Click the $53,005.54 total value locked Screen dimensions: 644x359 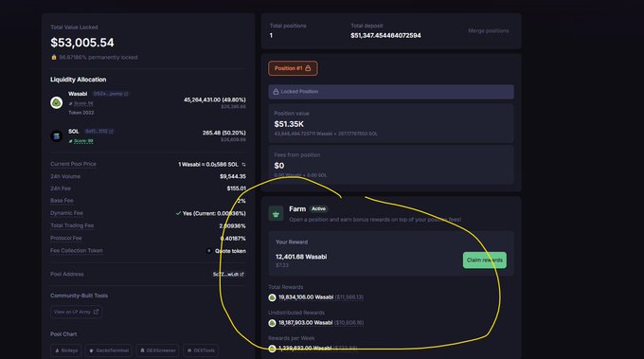pyautogui.click(x=82, y=43)
